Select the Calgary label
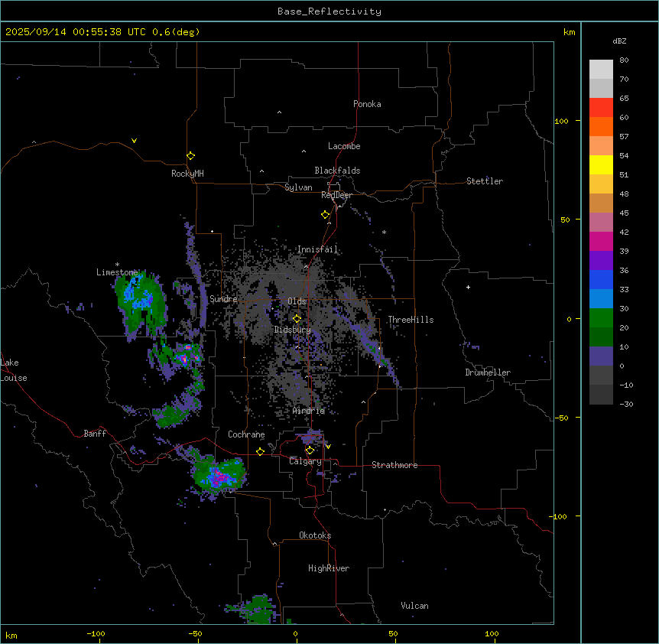The image size is (659, 644). coord(305,461)
